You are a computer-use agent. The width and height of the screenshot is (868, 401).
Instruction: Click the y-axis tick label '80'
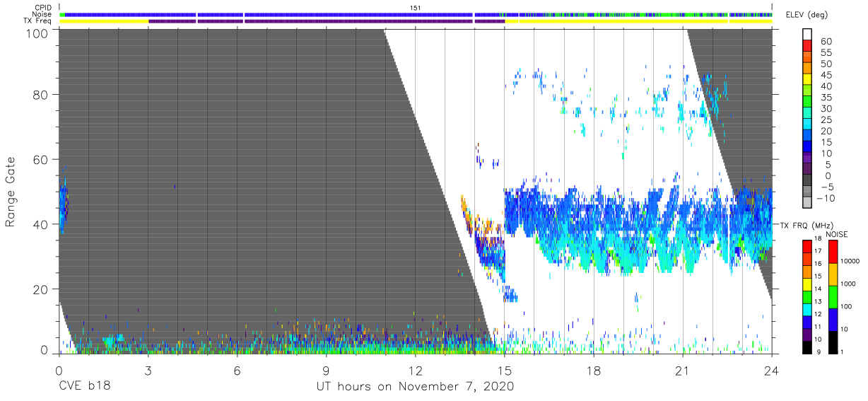click(x=41, y=95)
